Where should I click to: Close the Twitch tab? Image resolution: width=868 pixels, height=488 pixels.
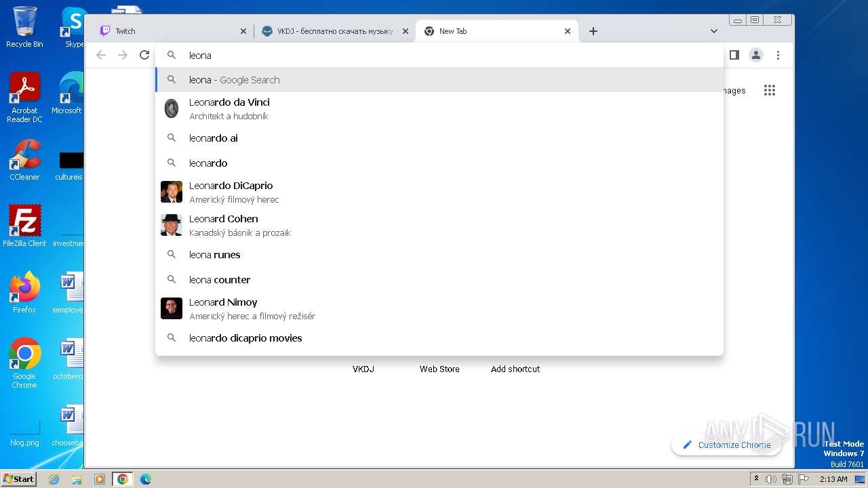[x=243, y=31]
